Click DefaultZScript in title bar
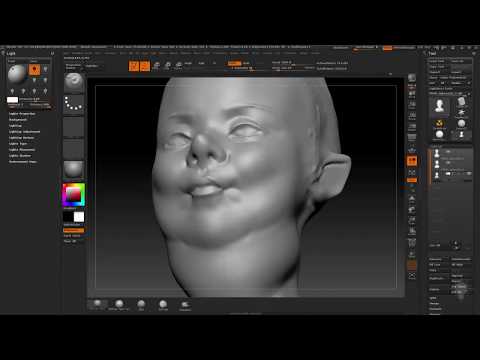 pos(404,48)
